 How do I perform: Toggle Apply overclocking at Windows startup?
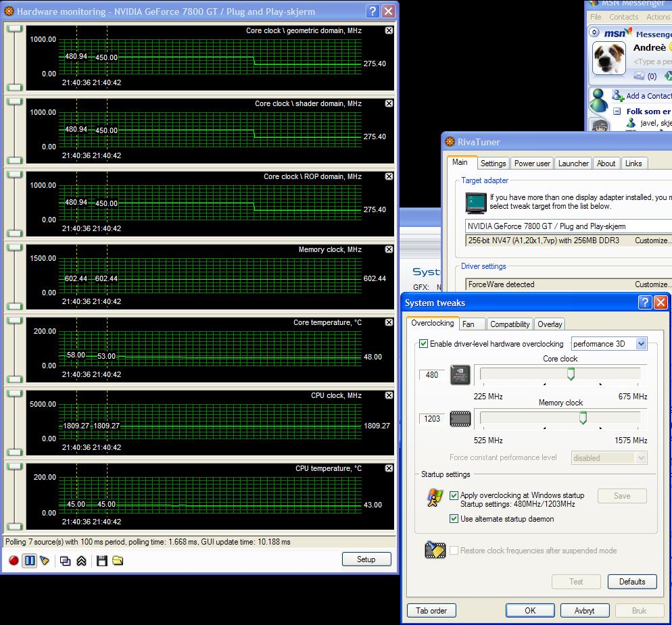(x=454, y=495)
